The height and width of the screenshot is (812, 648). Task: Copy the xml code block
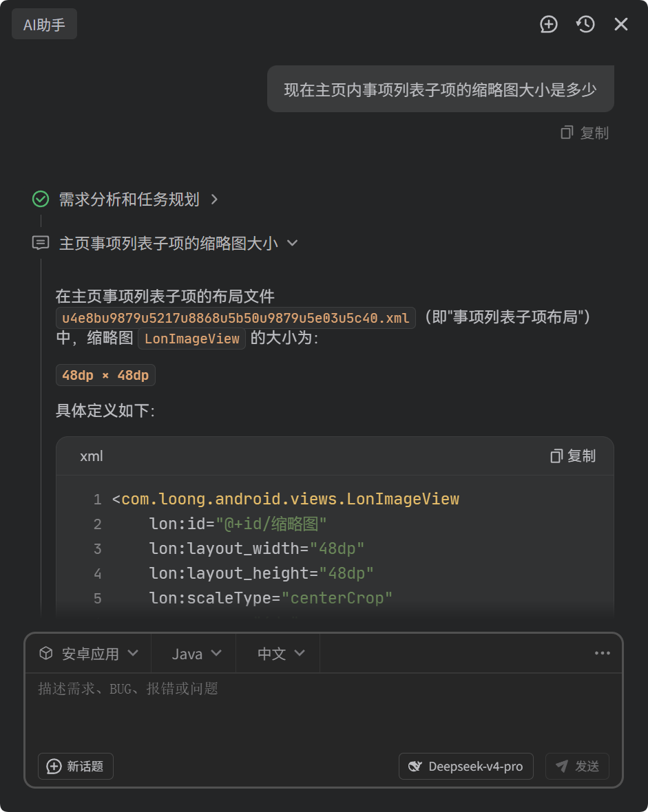tap(573, 456)
